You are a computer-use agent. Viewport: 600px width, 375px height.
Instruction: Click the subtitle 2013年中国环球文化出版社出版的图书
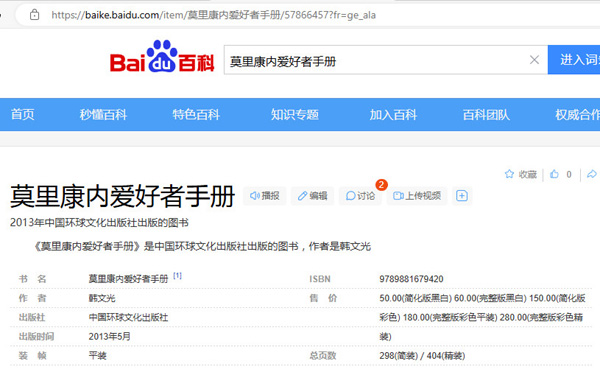pos(99,223)
